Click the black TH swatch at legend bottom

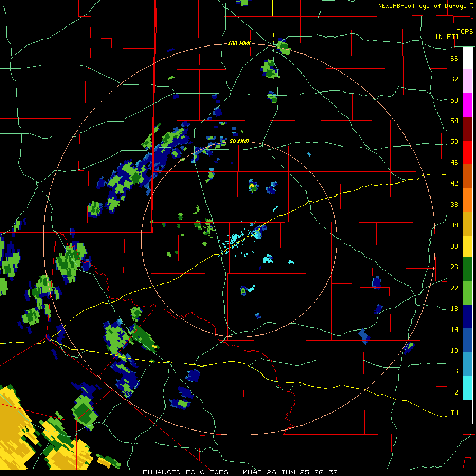[x=467, y=411]
